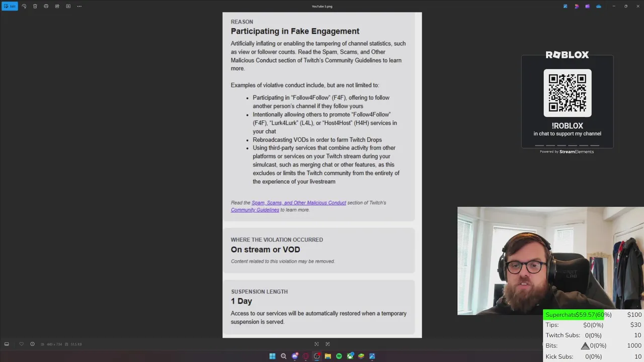This screenshot has height=362, width=644.
Task: Click the Rebroadcasting VODs bullet point text
Action: pos(317,140)
